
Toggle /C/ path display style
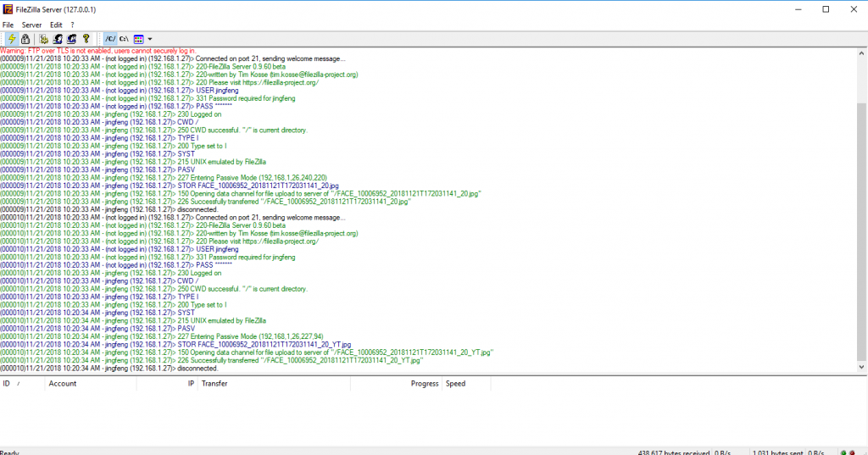110,39
